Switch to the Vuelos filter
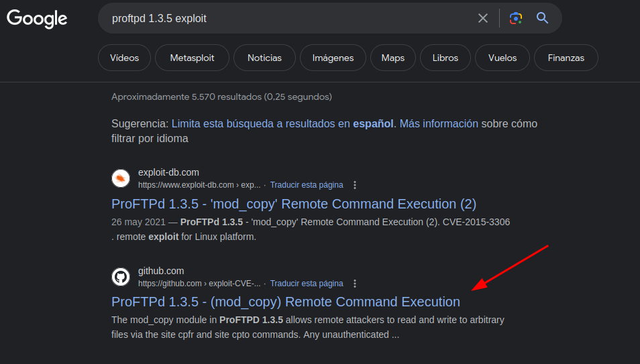This screenshot has width=640, height=364. [502, 58]
